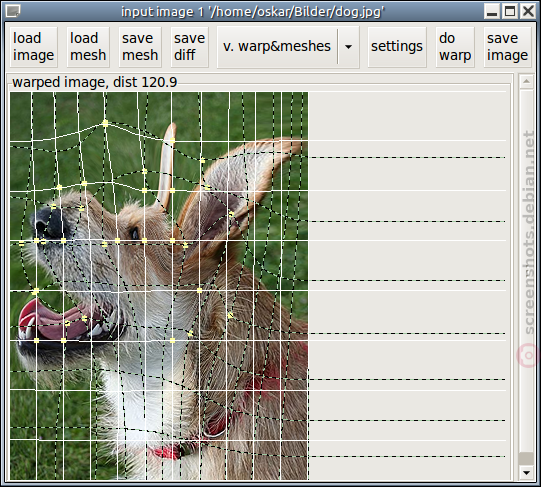
Task: Click the scrollbar down arrow
Action: coord(526,473)
